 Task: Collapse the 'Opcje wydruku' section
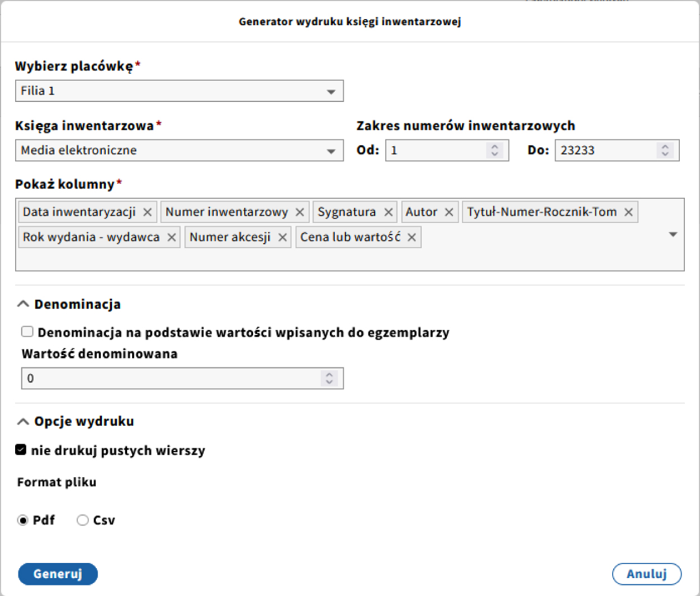click(23, 421)
